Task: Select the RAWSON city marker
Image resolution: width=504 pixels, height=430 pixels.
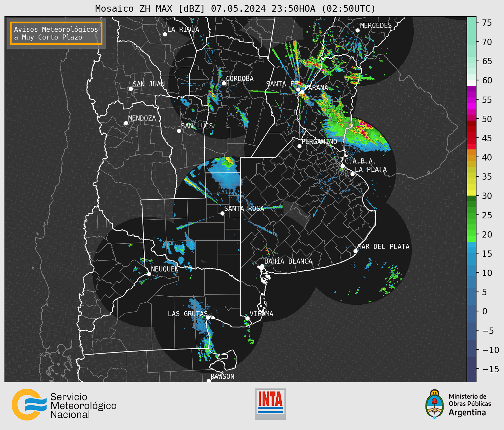Action: tap(209, 381)
